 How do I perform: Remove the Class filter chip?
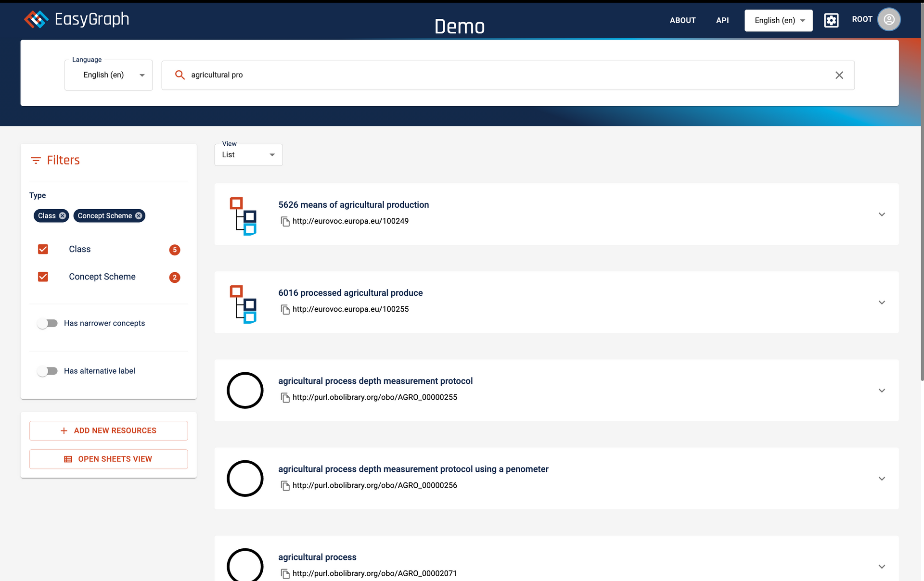pos(63,216)
